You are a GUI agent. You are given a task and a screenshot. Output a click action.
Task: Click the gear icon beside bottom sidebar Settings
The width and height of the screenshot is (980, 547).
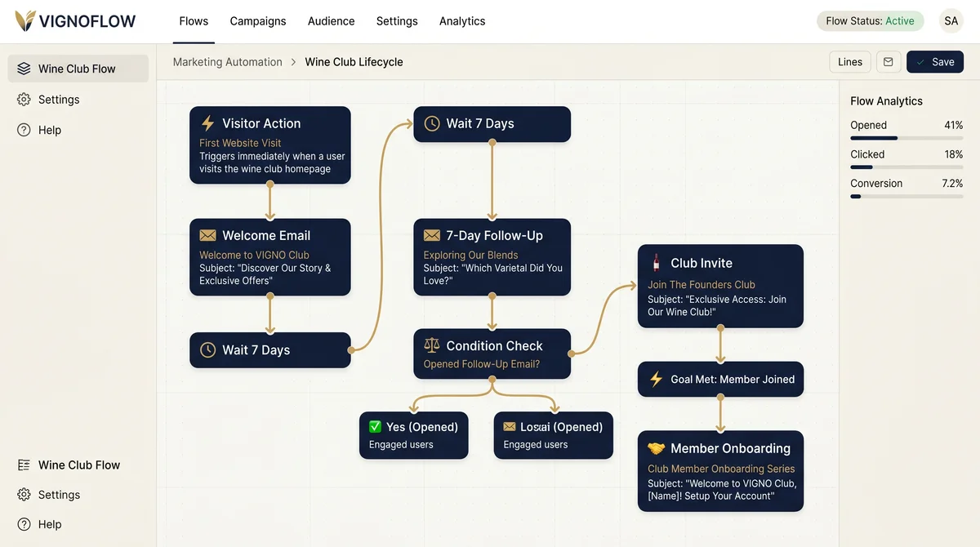click(x=24, y=495)
